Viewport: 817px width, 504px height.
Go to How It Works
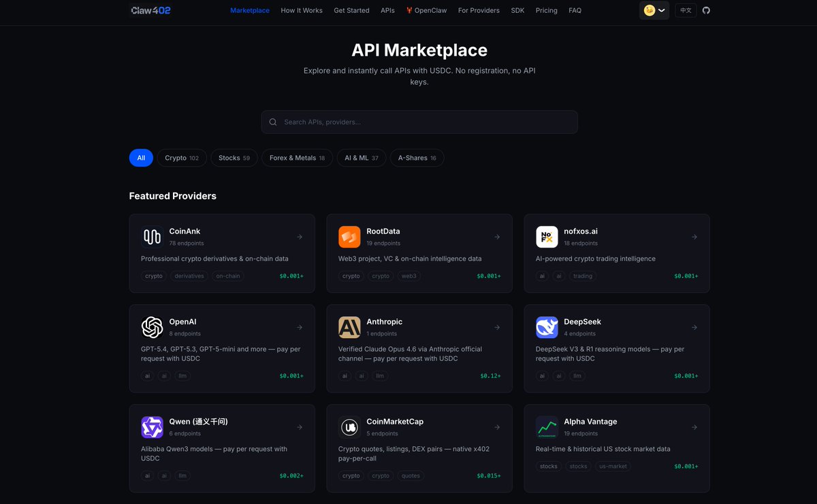click(302, 10)
